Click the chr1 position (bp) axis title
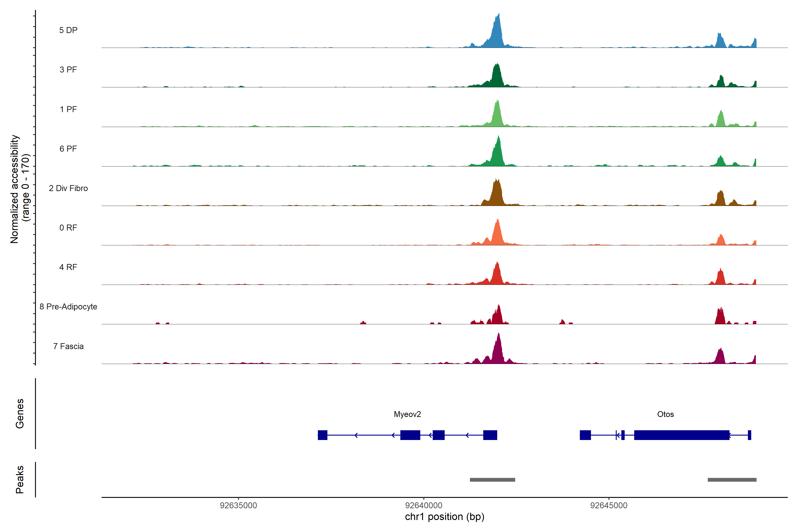The width and height of the screenshot is (798, 532). pyautogui.click(x=444, y=517)
